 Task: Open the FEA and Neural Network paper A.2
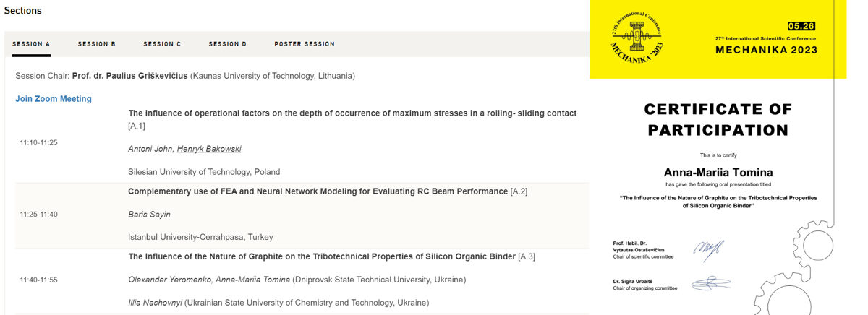tap(318, 191)
